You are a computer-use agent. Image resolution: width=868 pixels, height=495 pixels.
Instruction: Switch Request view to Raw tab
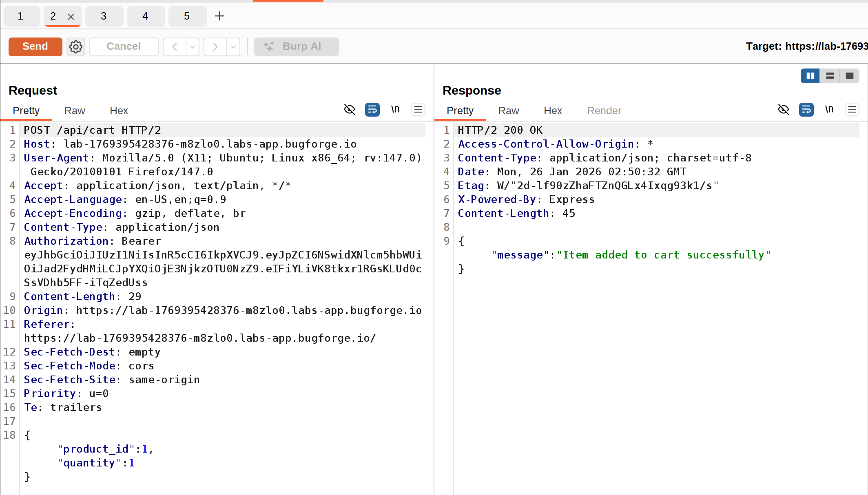click(x=75, y=110)
